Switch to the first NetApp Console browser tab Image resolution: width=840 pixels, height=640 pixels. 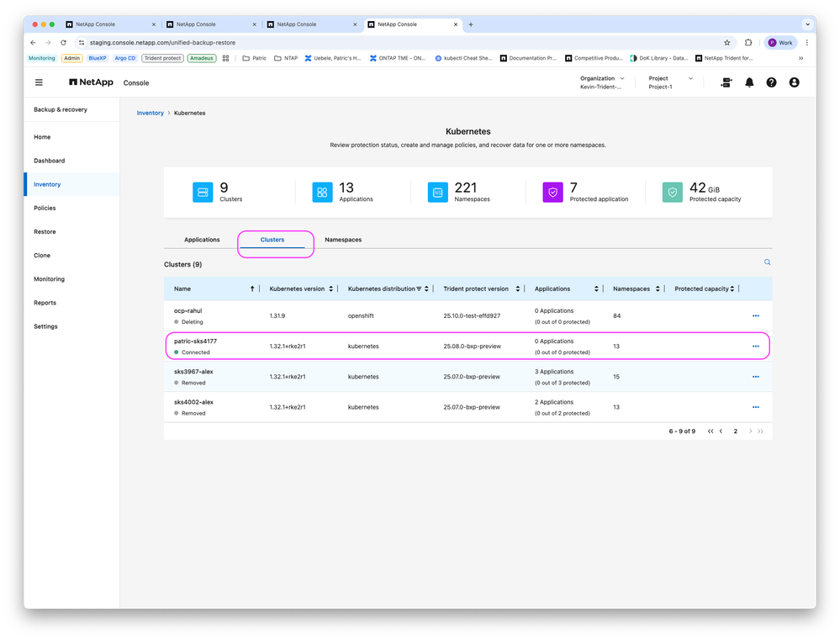tap(110, 24)
